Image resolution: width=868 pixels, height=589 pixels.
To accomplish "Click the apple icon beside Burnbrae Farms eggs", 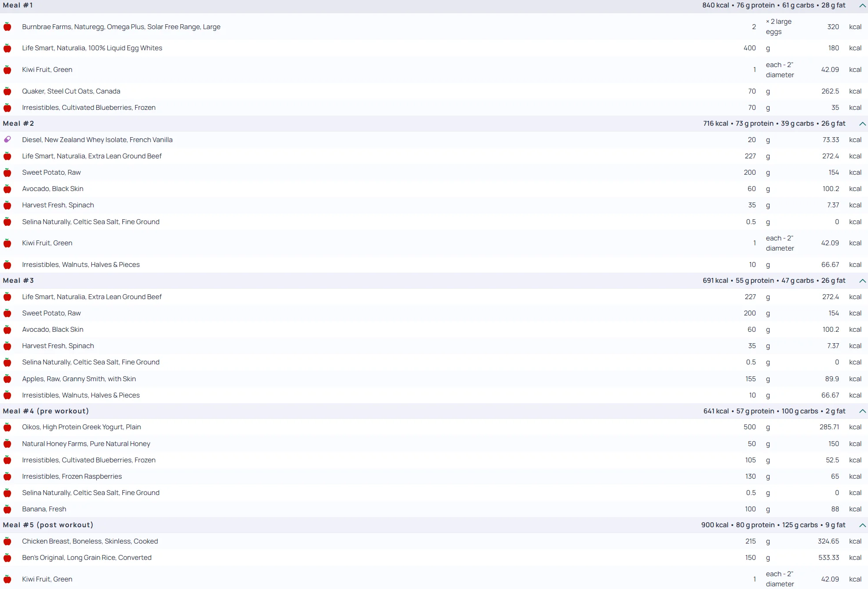I will click(8, 27).
